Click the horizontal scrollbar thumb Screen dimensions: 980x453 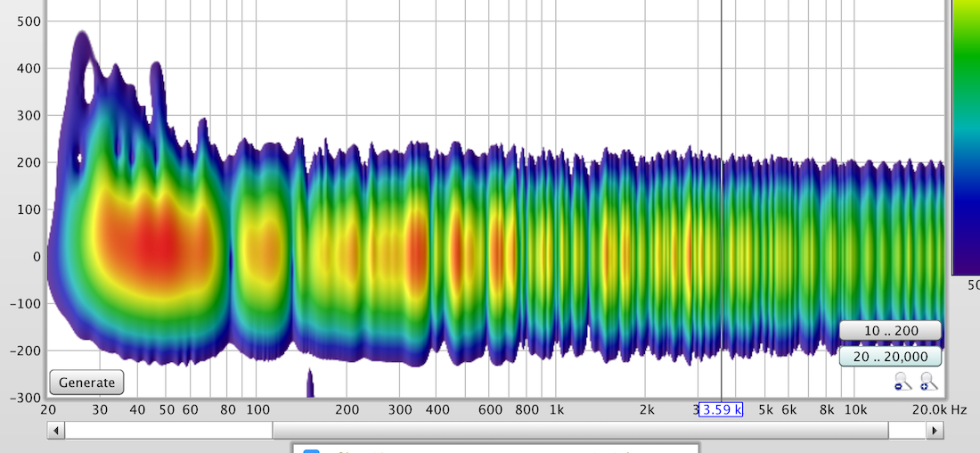[x=581, y=431]
